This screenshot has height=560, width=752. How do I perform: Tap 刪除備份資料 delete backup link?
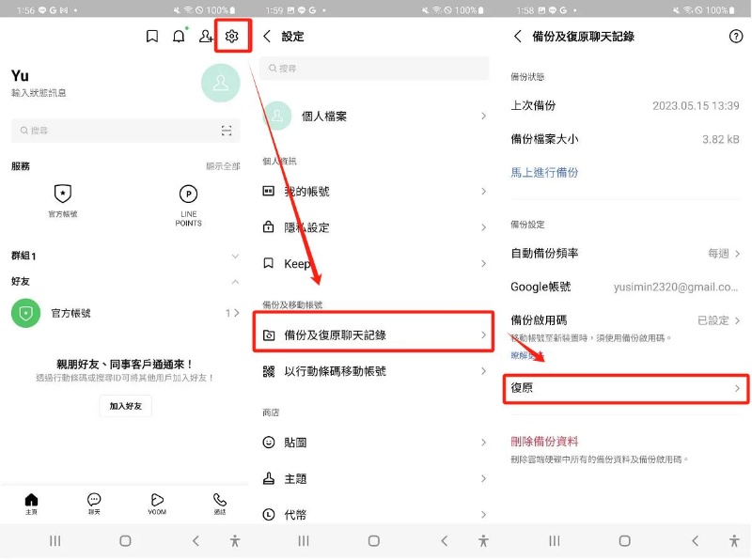point(544,442)
